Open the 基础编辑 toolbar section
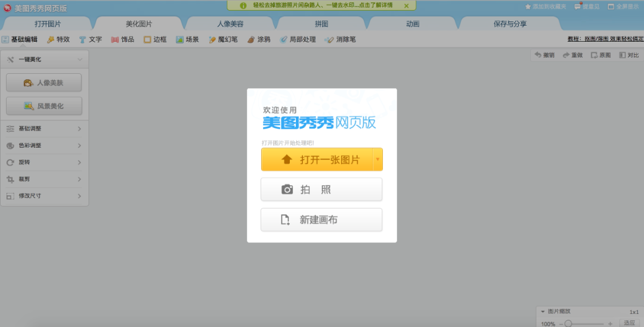The width and height of the screenshot is (644, 327). (x=19, y=39)
